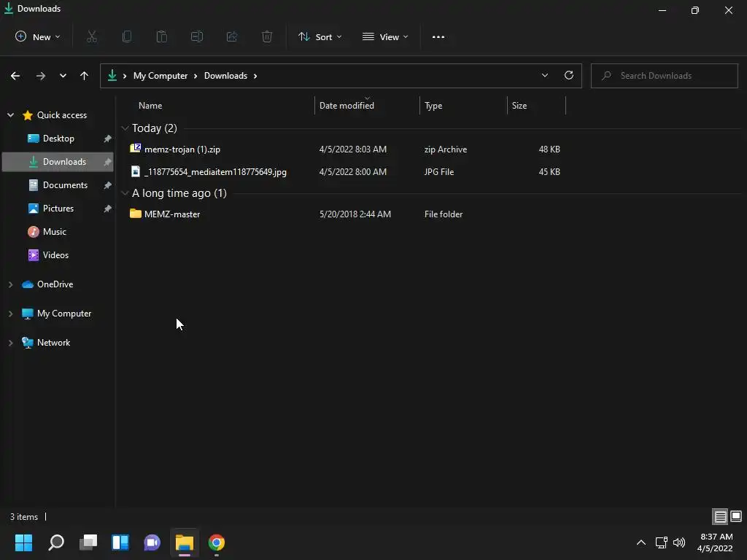Switch to details view layout
Viewport: 747px width, 560px height.
tap(720, 517)
